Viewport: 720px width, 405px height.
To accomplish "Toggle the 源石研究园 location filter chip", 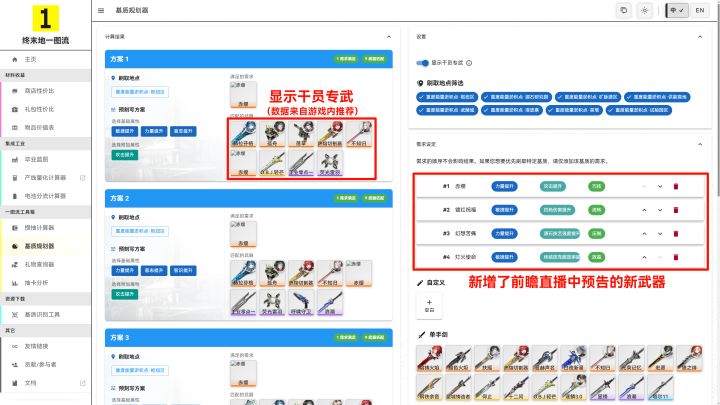I will pyautogui.click(x=516, y=97).
